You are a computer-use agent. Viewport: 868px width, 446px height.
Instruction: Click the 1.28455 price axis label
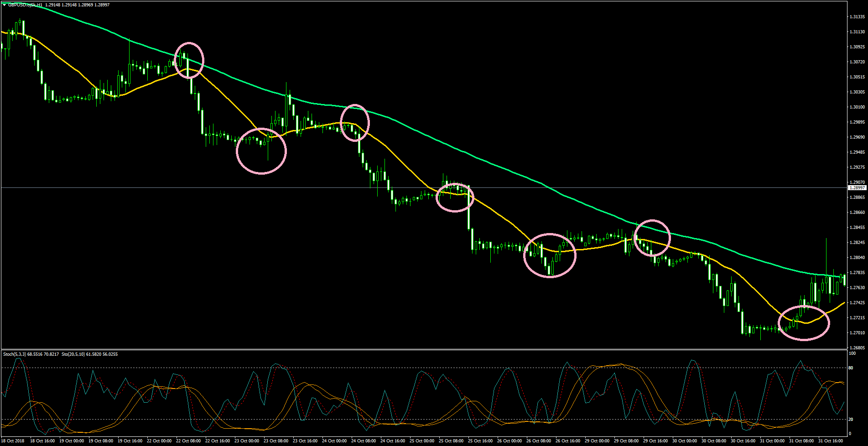pos(857,228)
